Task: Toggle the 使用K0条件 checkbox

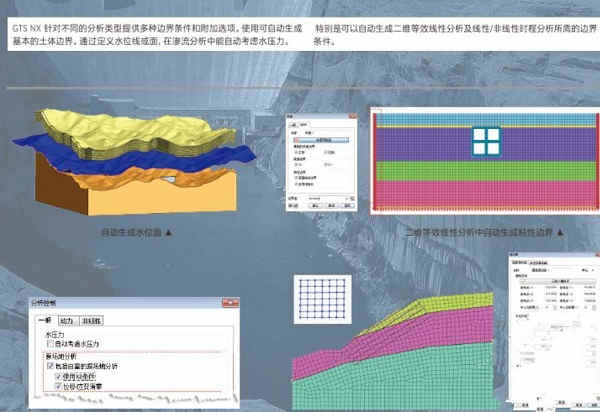Action: (59, 376)
